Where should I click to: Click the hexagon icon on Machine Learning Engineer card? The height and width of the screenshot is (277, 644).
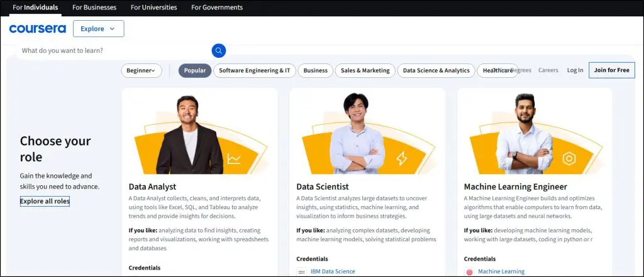569,159
